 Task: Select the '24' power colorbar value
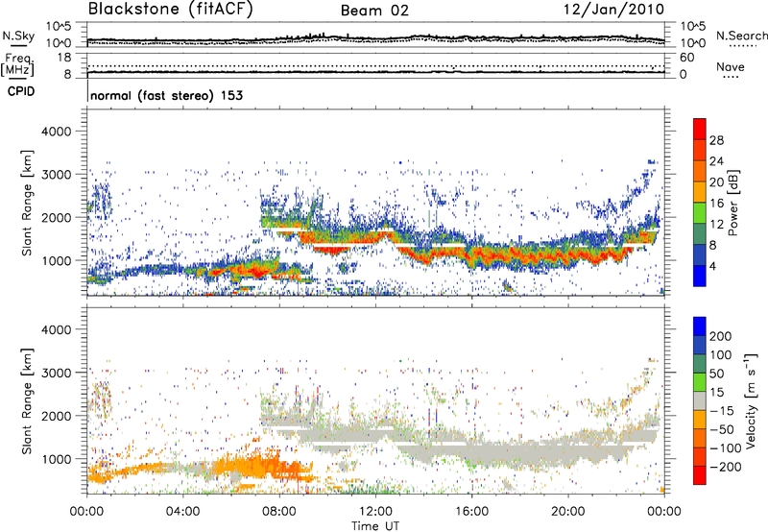point(716,161)
